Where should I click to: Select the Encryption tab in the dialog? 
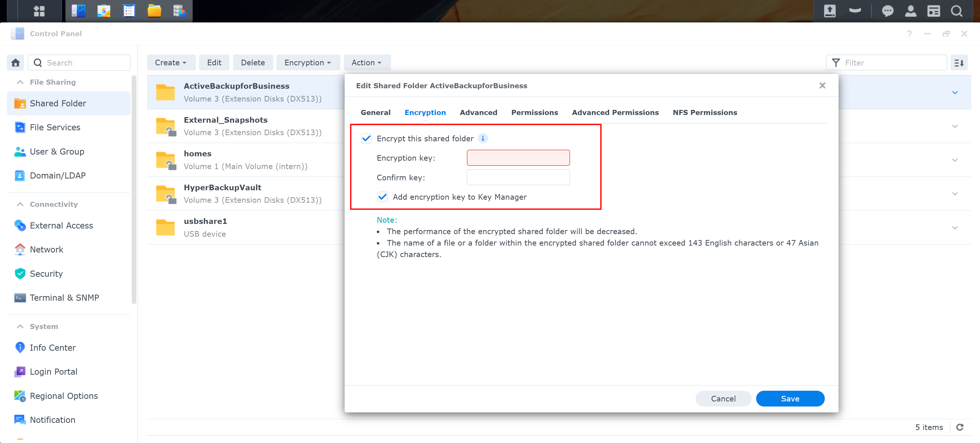425,112
